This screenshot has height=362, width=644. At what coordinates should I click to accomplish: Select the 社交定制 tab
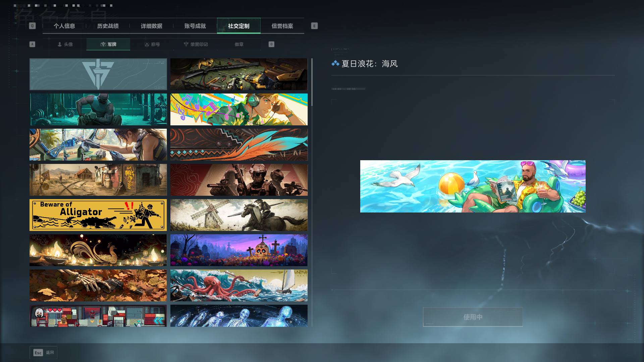(x=239, y=26)
